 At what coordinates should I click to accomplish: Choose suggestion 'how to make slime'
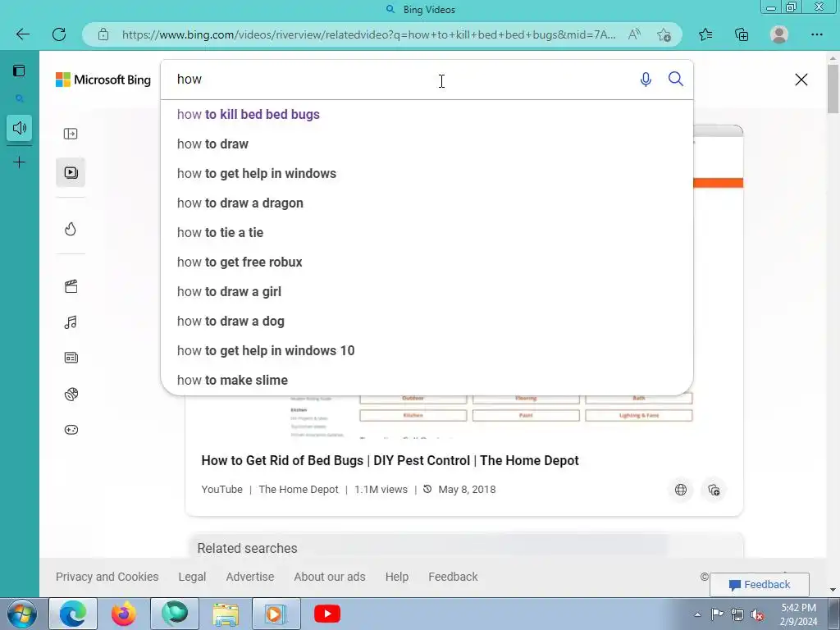point(427,380)
